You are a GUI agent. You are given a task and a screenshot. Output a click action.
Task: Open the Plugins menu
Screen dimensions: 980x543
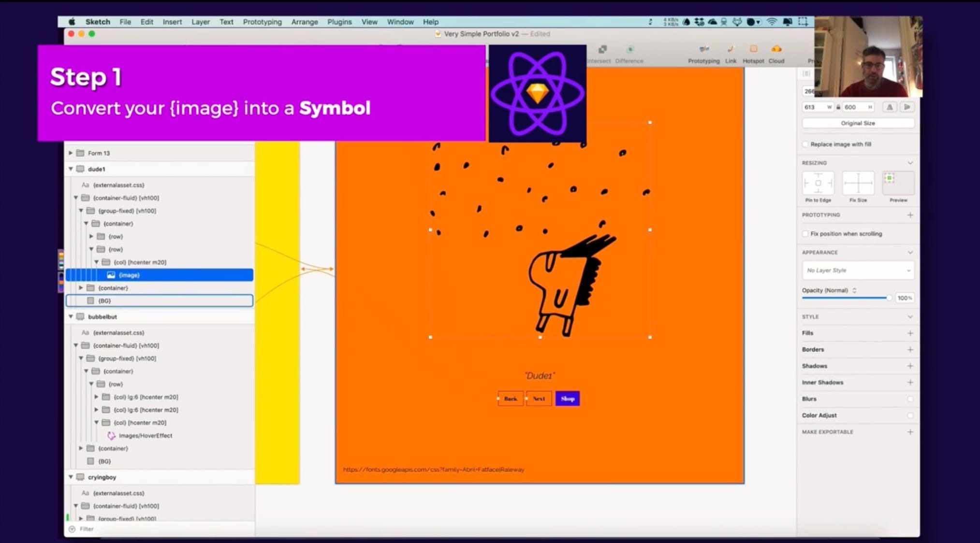click(339, 22)
